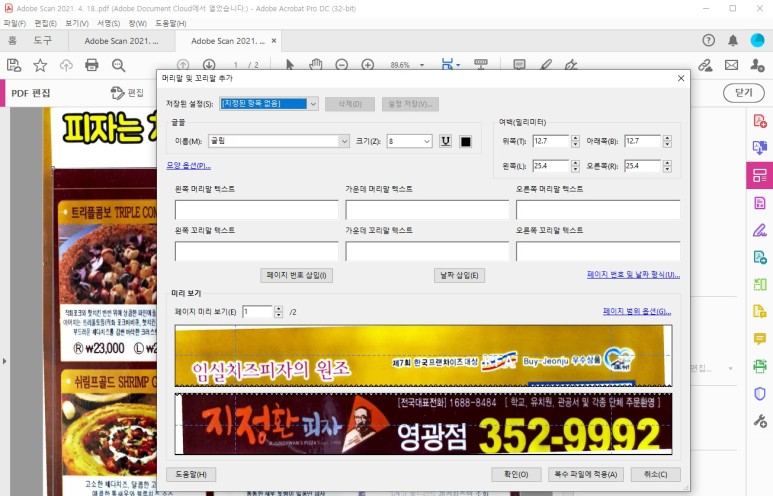
Task: Open the 보기(V) menu
Action: (77, 23)
